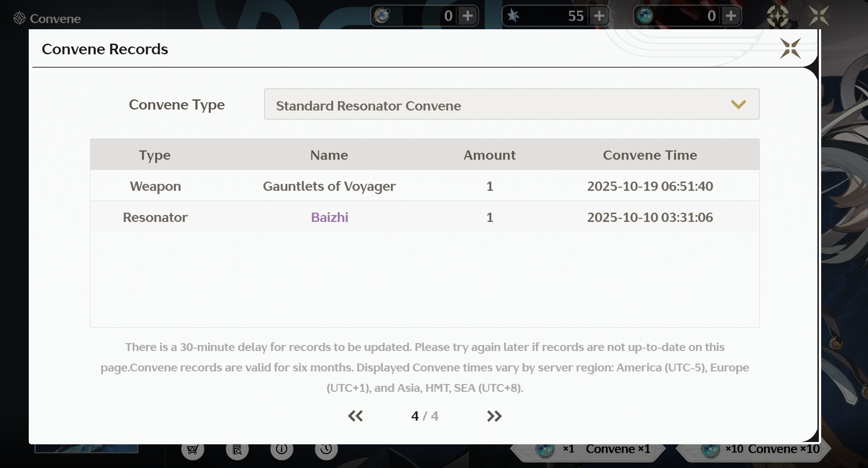The width and height of the screenshot is (868, 468).
Task: Go to the previous records page
Action: pos(355,416)
